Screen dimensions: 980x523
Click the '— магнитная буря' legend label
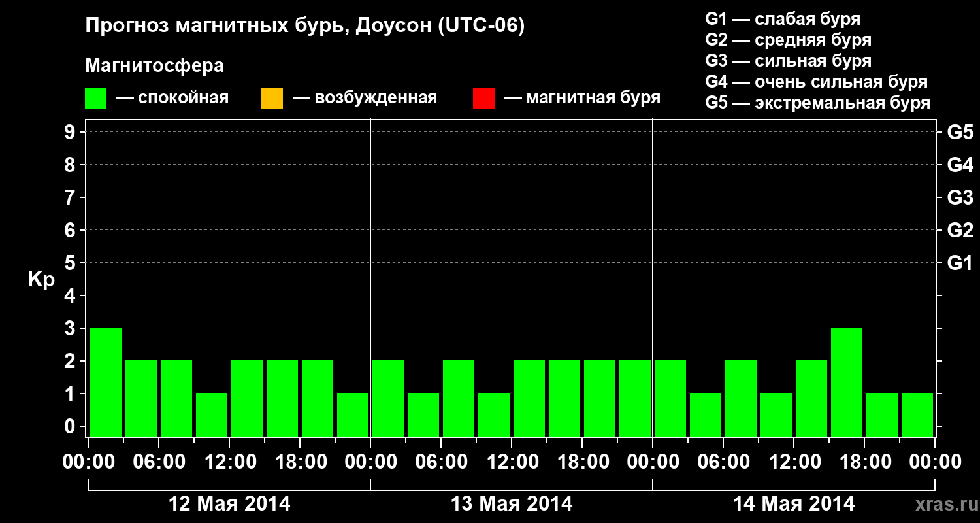tap(583, 98)
